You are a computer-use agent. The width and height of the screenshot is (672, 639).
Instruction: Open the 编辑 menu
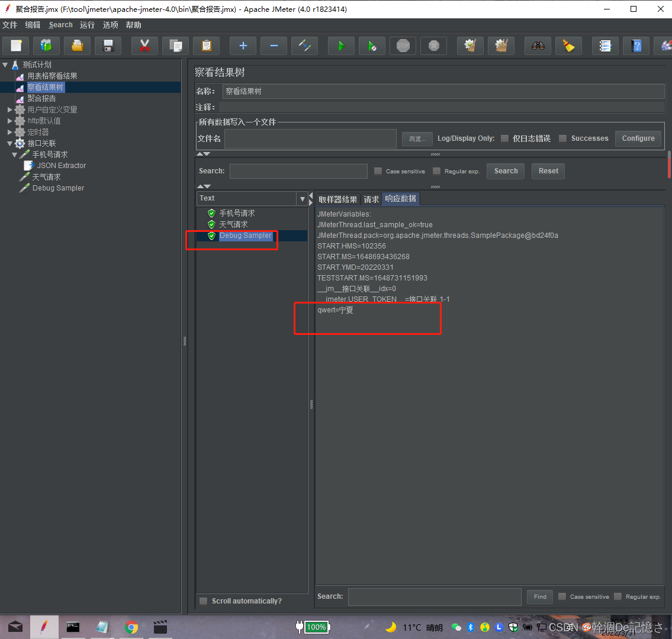pos(33,25)
